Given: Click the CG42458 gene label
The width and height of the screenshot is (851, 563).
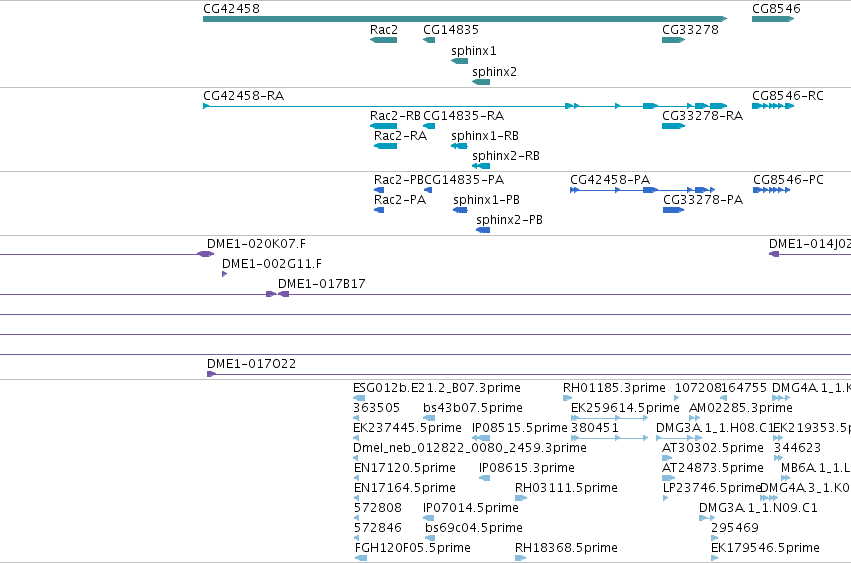Looking at the screenshot, I should click(x=231, y=9).
